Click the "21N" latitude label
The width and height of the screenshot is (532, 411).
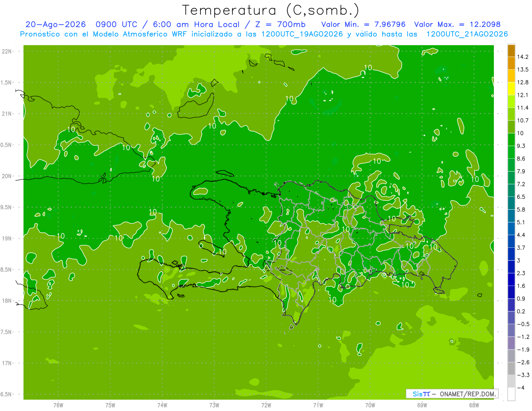[x=7, y=114]
